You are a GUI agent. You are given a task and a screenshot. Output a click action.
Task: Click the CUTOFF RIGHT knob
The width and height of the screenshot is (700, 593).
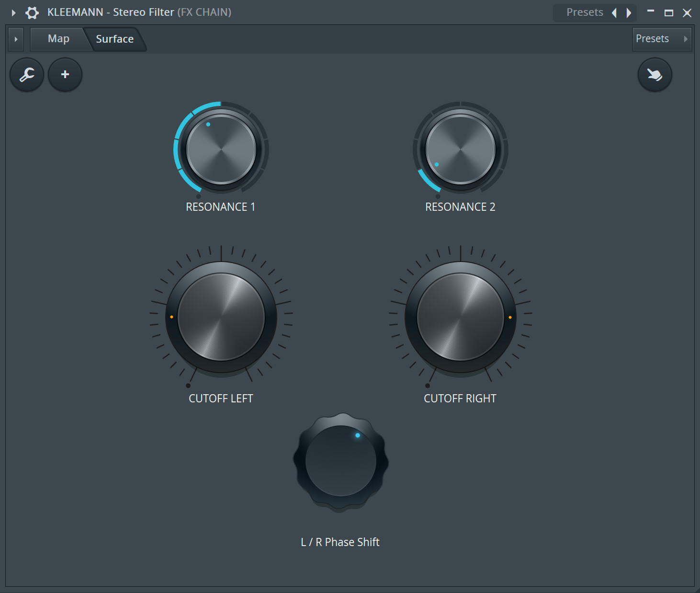pyautogui.click(x=460, y=317)
